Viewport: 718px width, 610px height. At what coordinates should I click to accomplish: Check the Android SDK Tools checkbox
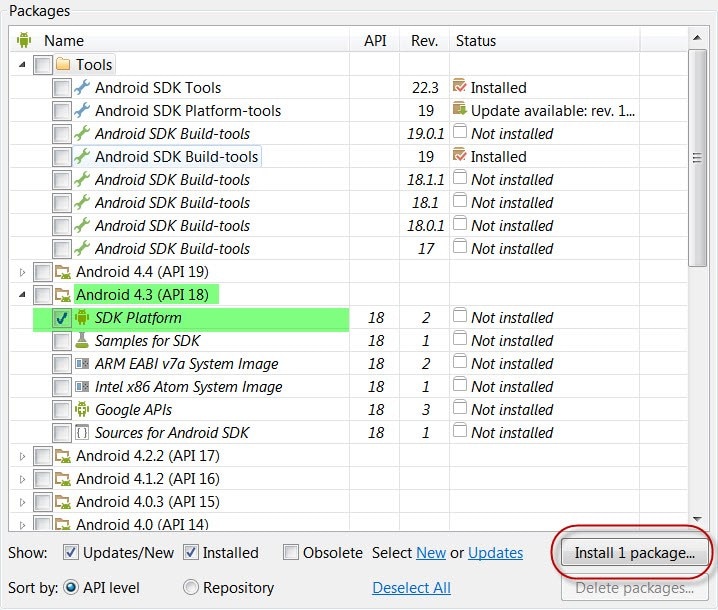[61, 88]
